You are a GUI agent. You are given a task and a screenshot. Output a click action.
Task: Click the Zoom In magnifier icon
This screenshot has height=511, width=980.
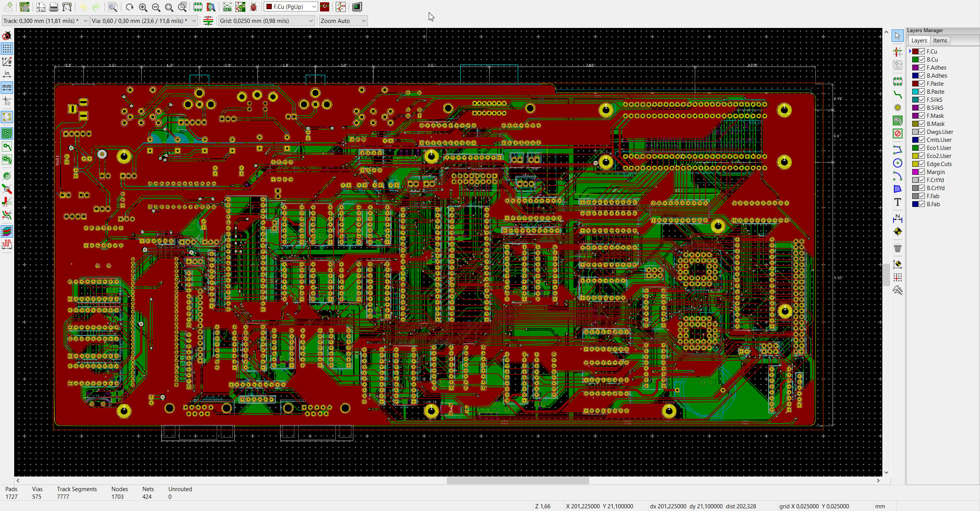pyautogui.click(x=143, y=7)
